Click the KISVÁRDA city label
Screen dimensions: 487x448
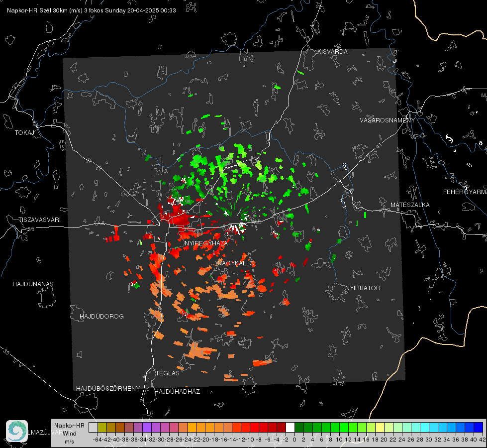pos(332,52)
